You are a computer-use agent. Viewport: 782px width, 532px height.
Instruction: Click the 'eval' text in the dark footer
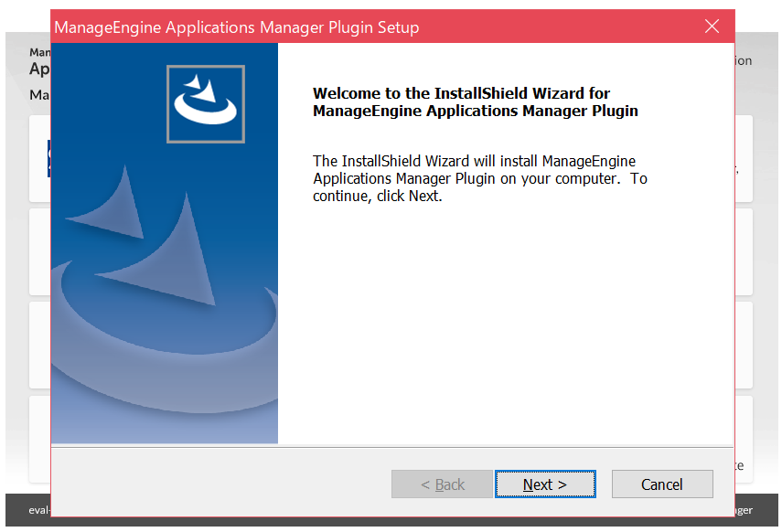38,510
